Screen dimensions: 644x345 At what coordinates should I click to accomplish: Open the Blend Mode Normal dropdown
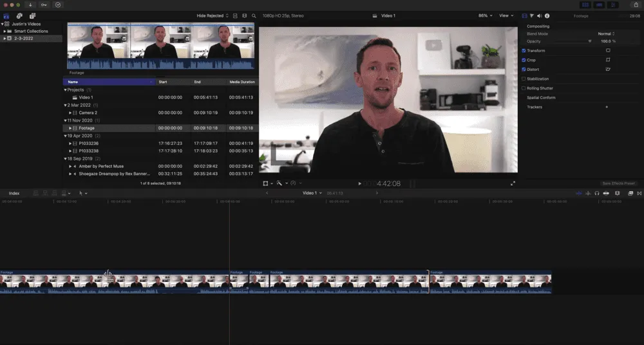tap(605, 33)
